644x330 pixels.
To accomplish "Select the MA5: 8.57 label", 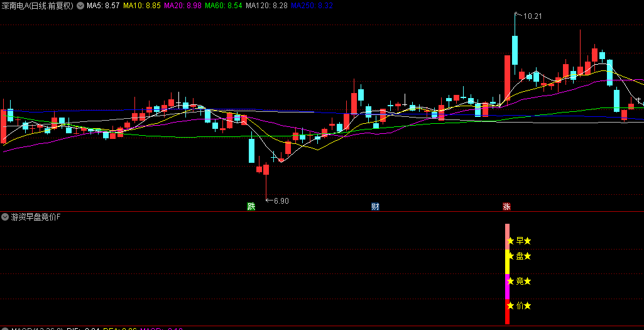I will [102, 6].
